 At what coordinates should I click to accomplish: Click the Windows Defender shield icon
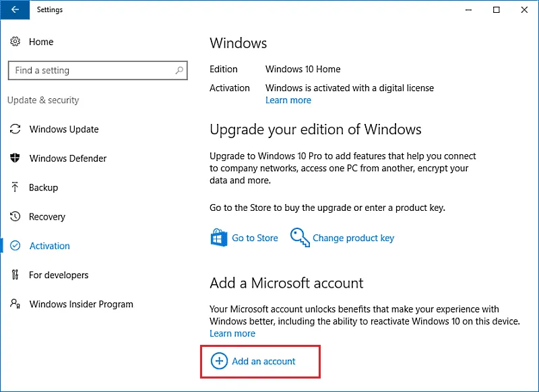(15, 158)
